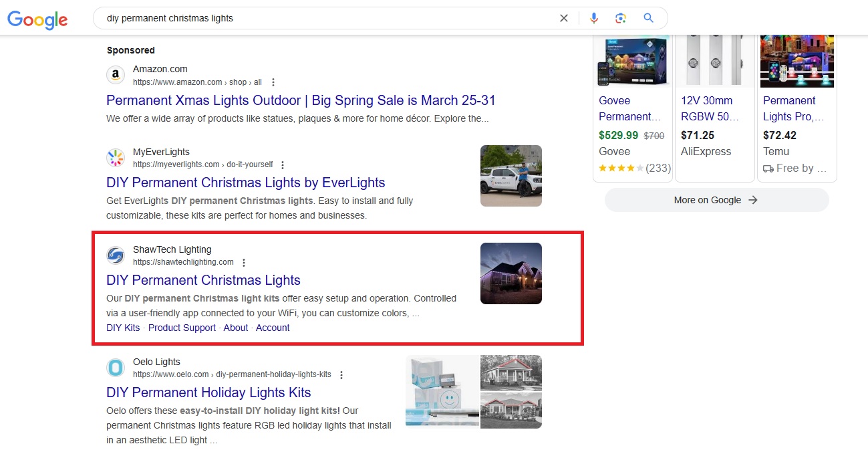This screenshot has width=868, height=460.
Task: Click the search magnifying glass icon
Action: 647,18
